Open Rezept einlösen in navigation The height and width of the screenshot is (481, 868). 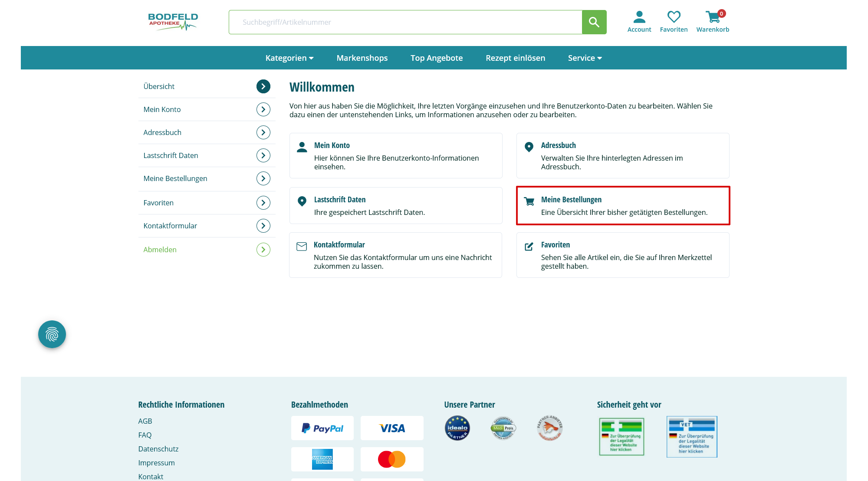click(x=515, y=58)
